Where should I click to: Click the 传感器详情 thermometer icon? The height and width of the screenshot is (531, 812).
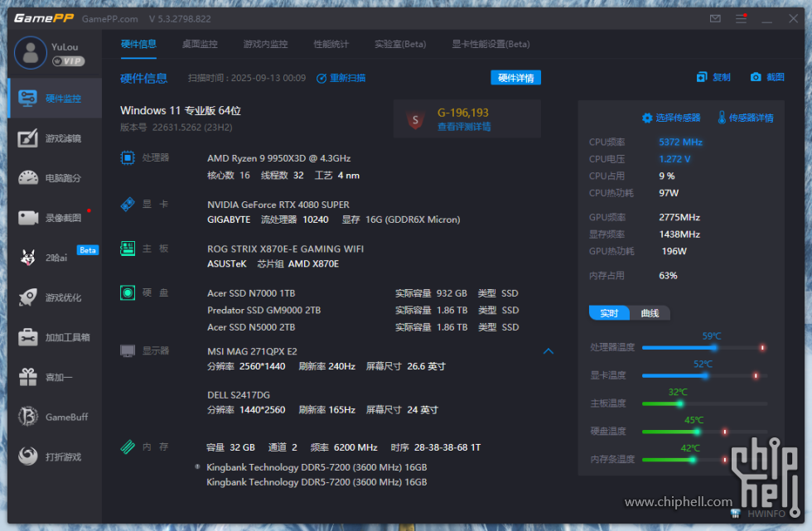(x=722, y=118)
